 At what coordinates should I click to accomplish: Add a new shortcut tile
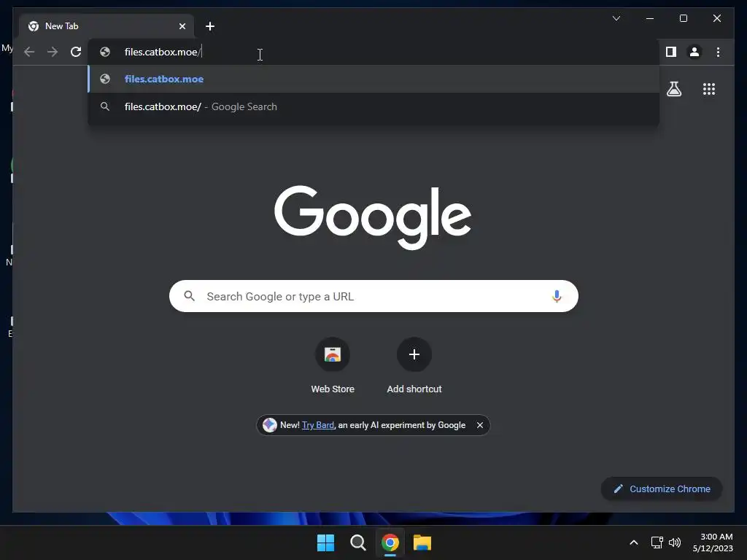coord(414,366)
